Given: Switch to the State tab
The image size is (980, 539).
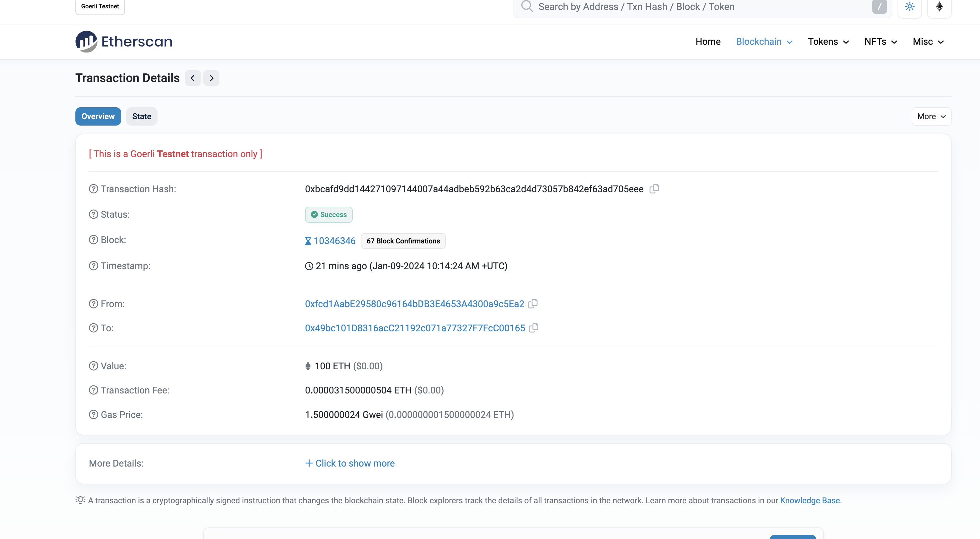Looking at the screenshot, I should point(141,116).
